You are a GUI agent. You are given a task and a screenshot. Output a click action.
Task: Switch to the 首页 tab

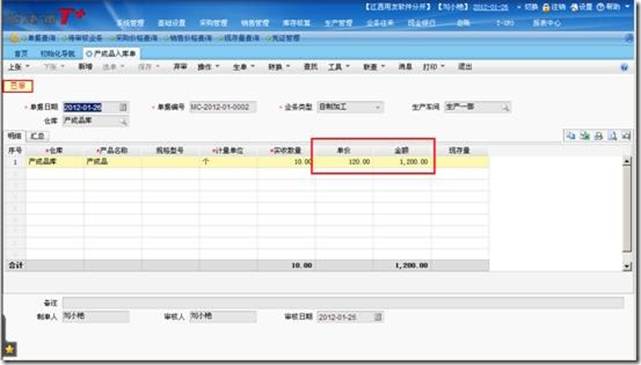(21, 54)
